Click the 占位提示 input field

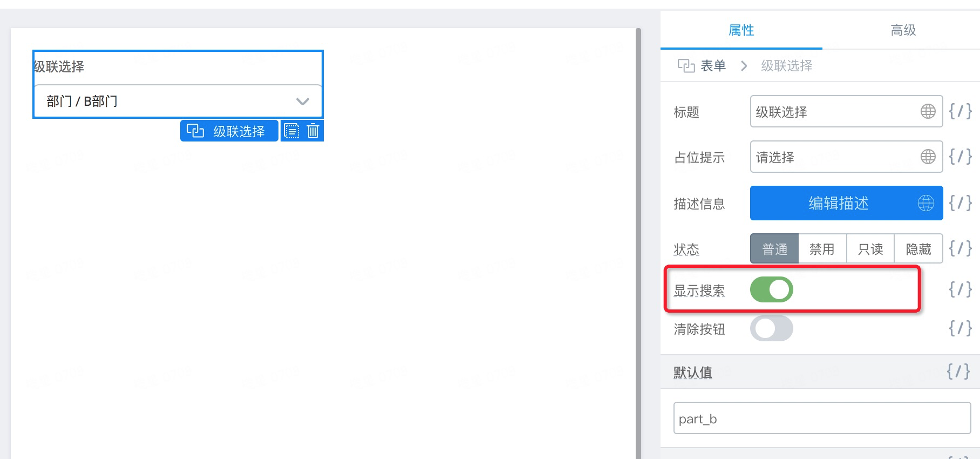(846, 157)
